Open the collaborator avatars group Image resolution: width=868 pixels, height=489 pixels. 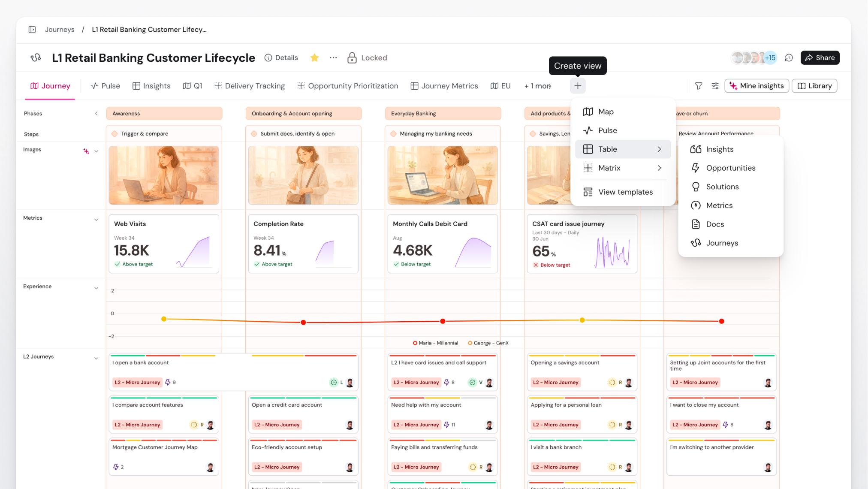coord(753,57)
